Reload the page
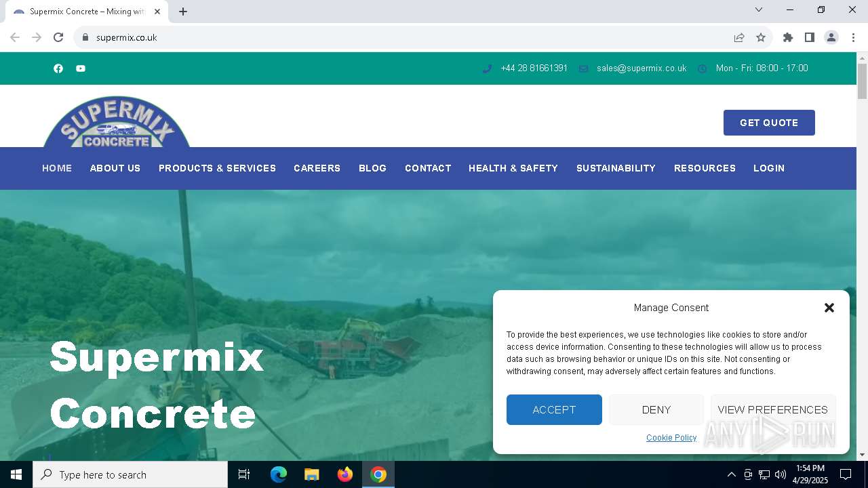Image resolution: width=868 pixels, height=488 pixels. tap(58, 37)
